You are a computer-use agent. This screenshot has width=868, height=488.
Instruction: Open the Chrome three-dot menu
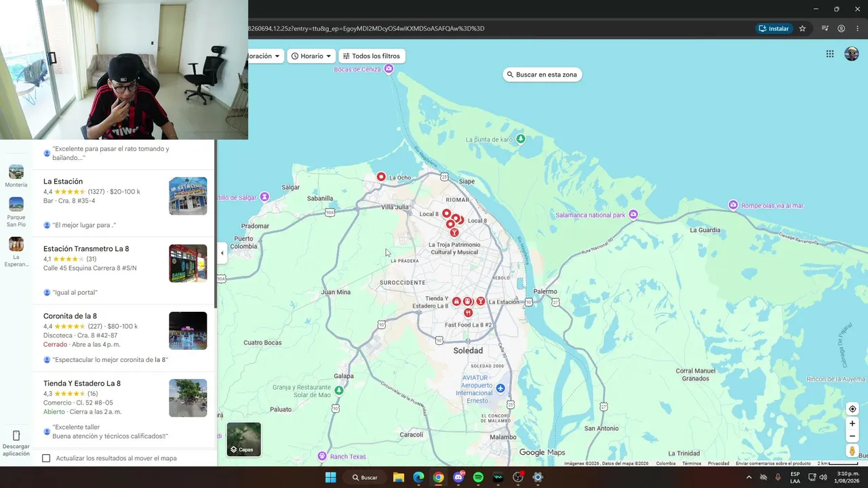[x=857, y=28]
